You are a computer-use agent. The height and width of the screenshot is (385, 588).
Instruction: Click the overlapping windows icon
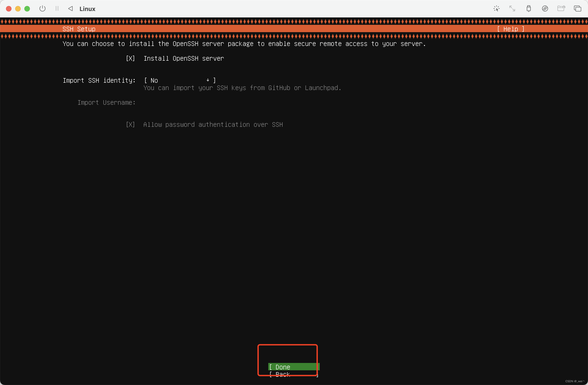pos(577,9)
